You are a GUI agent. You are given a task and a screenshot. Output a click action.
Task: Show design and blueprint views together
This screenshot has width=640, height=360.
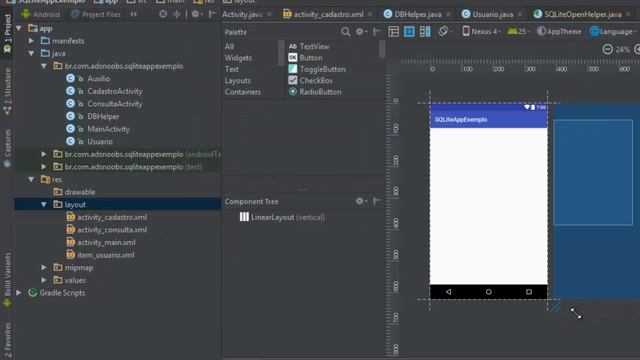(425, 31)
